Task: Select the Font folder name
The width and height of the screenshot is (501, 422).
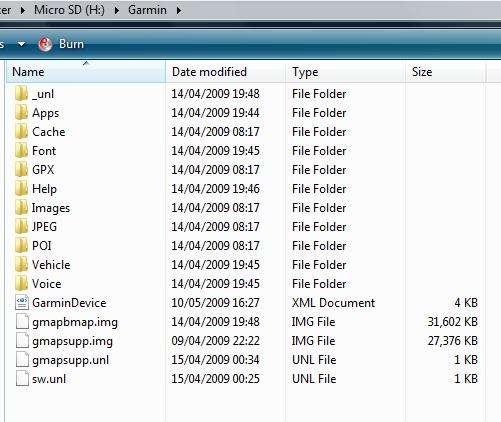Action: click(44, 151)
